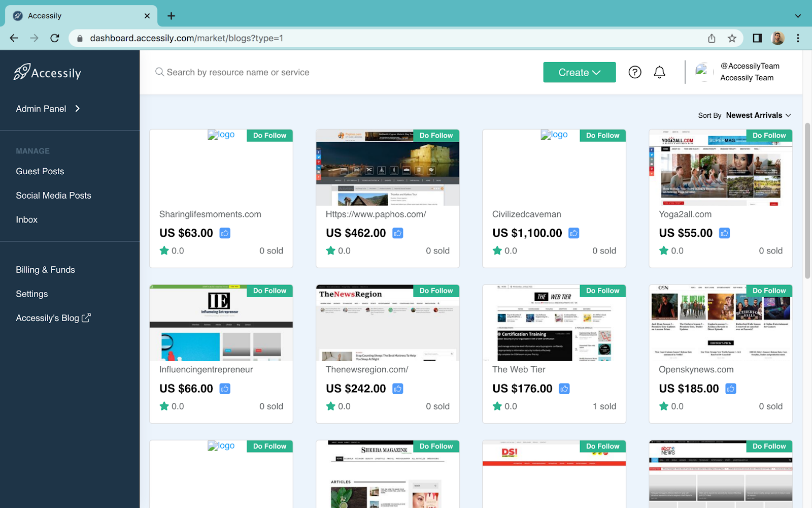Open the help question mark icon
The height and width of the screenshot is (508, 812).
click(x=635, y=72)
